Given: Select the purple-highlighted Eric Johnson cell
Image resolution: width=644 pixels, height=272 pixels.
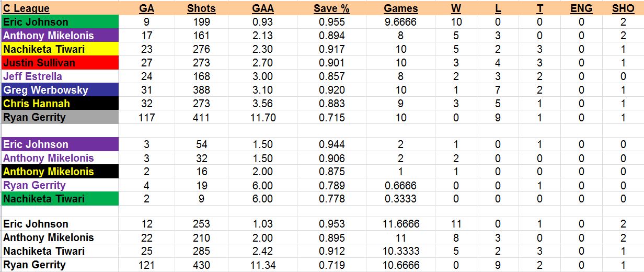Looking at the screenshot, I should [60, 144].
